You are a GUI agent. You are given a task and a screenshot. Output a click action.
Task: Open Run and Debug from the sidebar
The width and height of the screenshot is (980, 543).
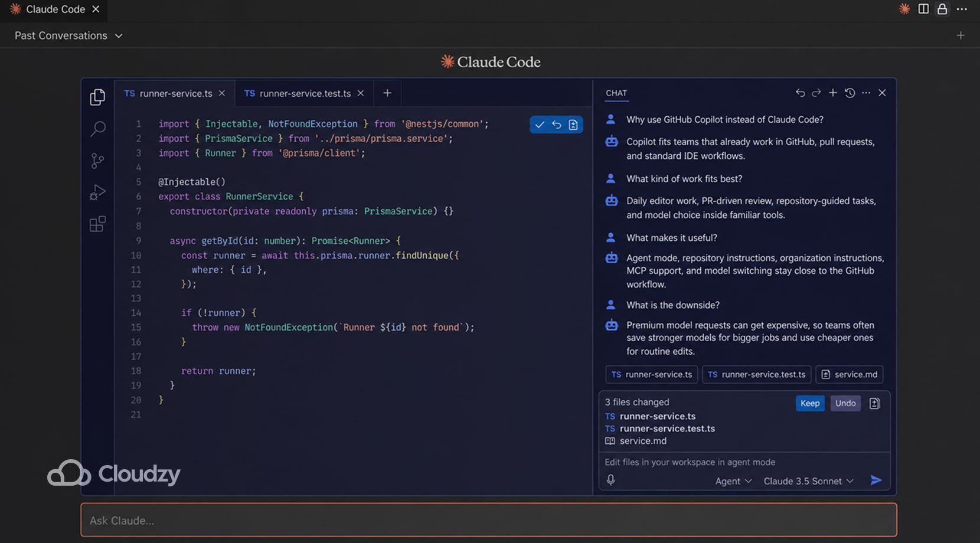point(97,192)
